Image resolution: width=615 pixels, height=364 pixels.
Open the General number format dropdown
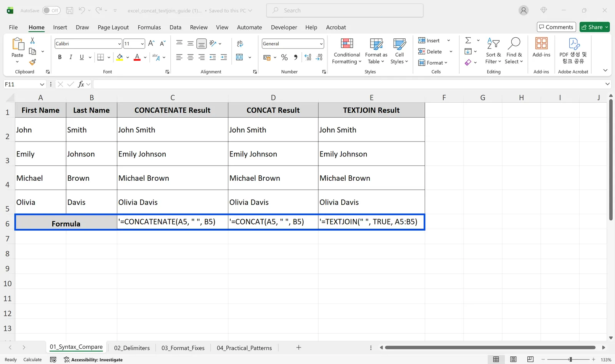coord(321,44)
